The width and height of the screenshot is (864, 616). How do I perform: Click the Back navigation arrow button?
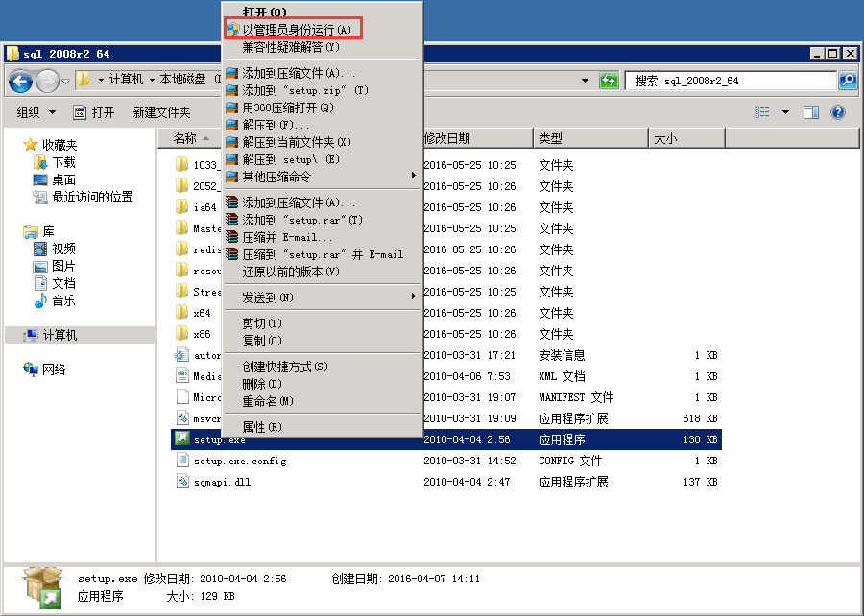pyautogui.click(x=20, y=82)
